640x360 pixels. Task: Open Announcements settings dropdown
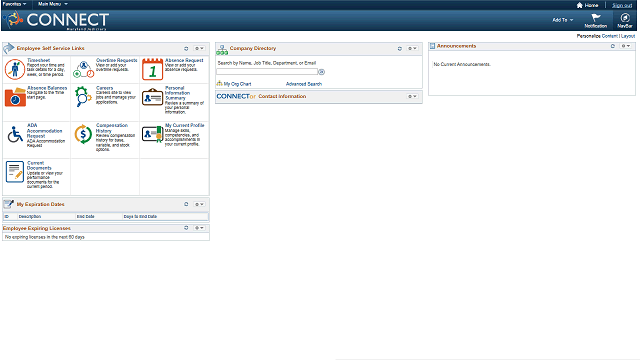coord(626,46)
